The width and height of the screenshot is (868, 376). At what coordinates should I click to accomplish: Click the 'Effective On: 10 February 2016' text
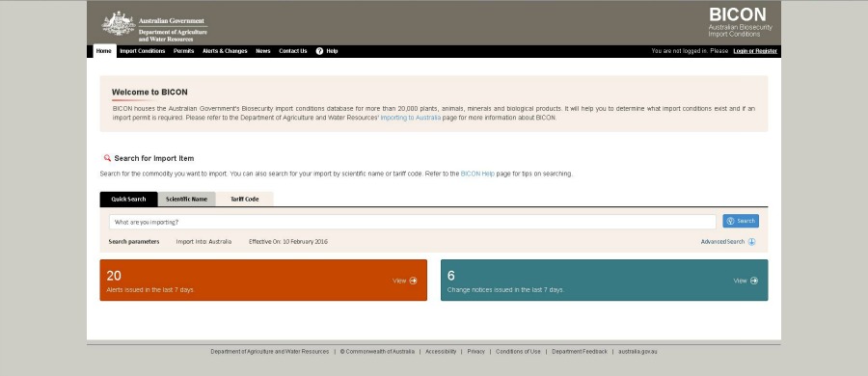(x=287, y=241)
